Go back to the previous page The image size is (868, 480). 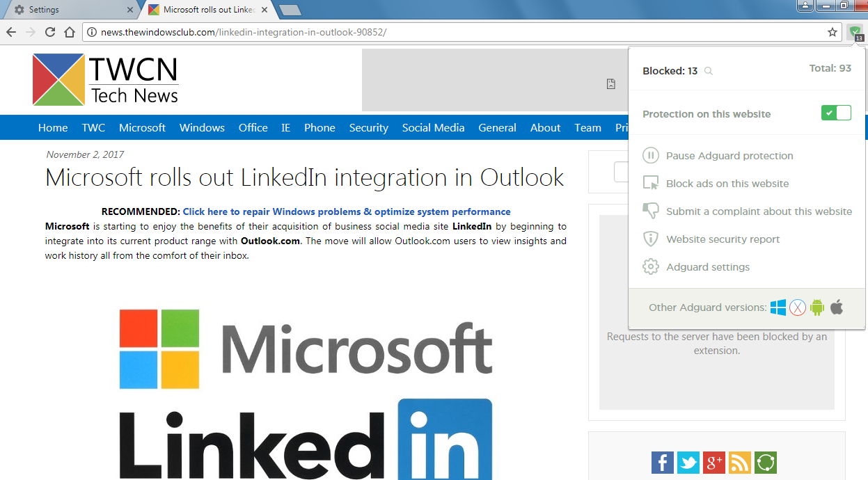tap(11, 32)
